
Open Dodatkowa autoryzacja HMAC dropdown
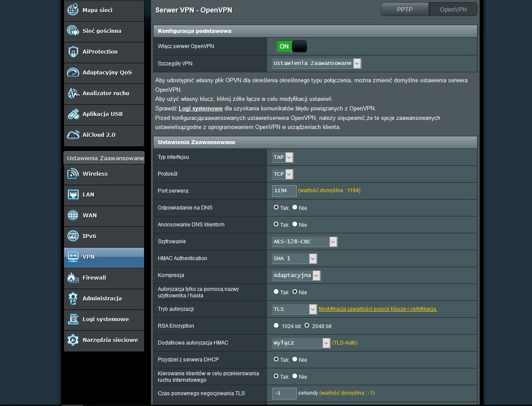pos(301,343)
